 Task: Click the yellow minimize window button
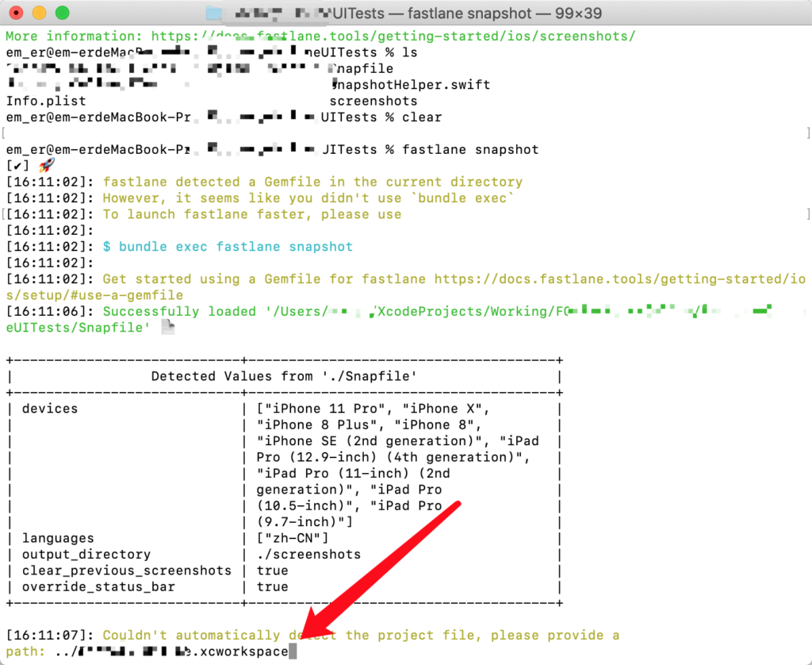click(x=40, y=13)
